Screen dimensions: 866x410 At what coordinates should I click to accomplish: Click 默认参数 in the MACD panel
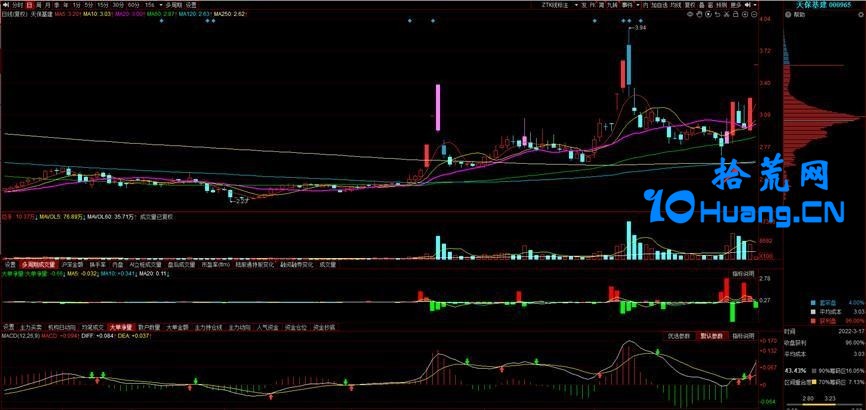point(710,335)
